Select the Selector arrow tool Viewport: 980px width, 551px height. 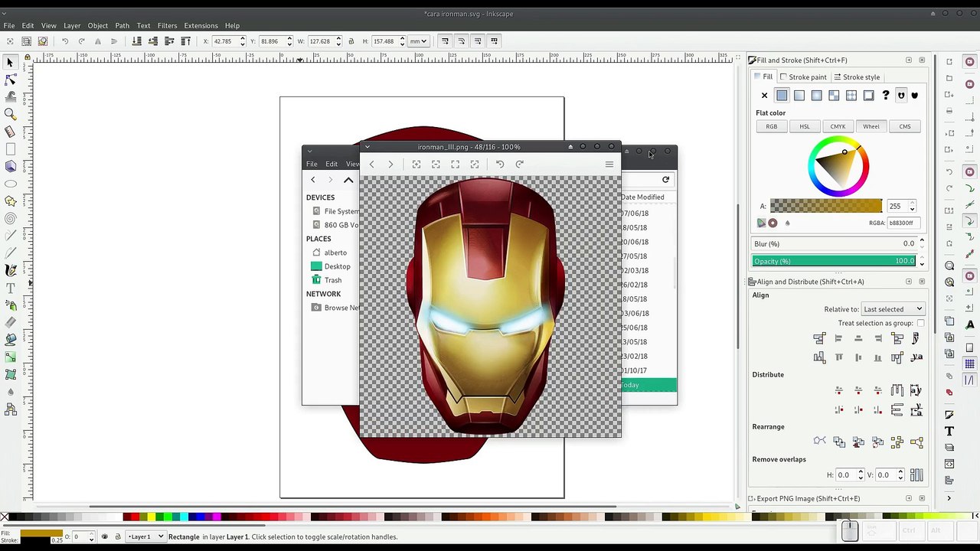pyautogui.click(x=11, y=63)
